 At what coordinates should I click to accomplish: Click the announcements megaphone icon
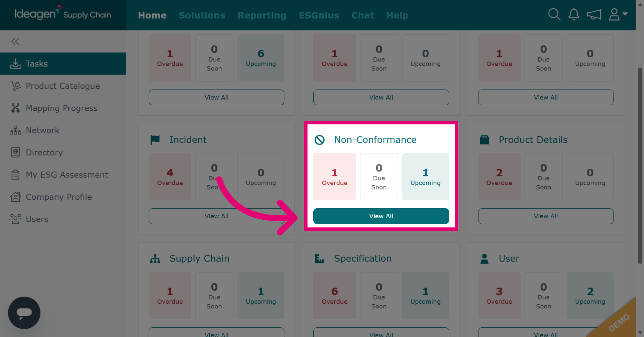point(594,14)
